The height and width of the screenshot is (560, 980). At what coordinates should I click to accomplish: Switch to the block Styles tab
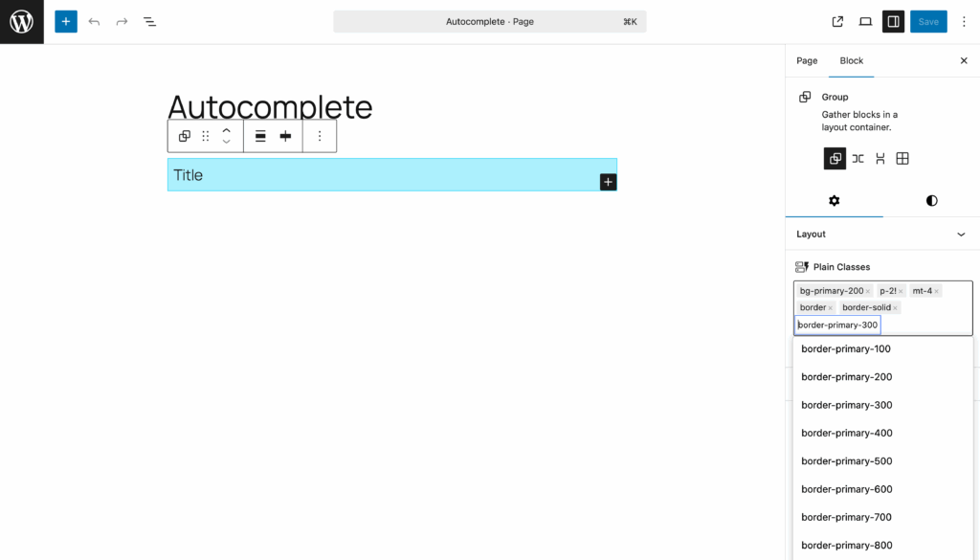[x=931, y=200]
